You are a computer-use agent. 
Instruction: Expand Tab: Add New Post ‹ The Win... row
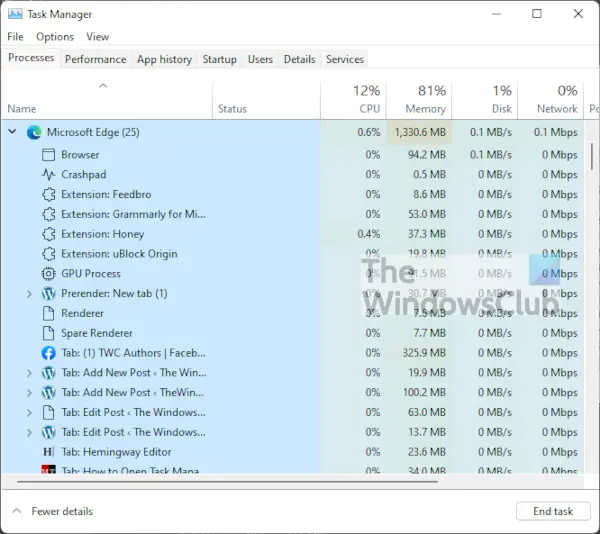coord(29,373)
